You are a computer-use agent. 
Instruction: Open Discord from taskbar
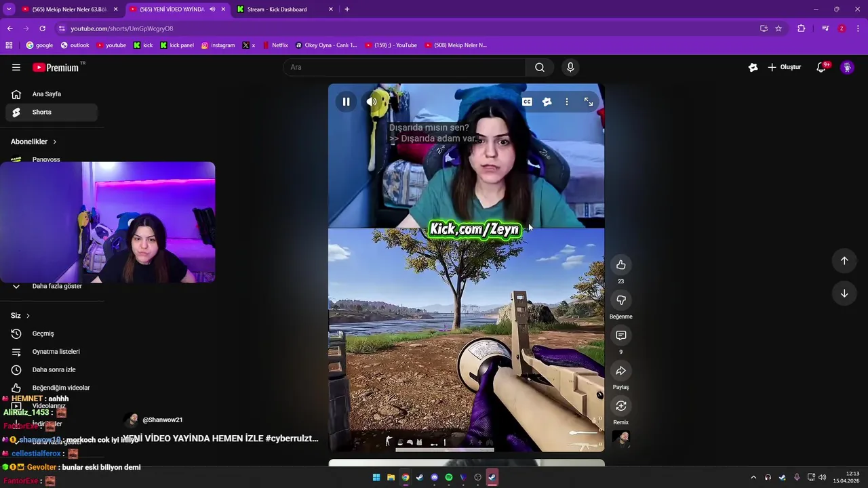(x=435, y=477)
